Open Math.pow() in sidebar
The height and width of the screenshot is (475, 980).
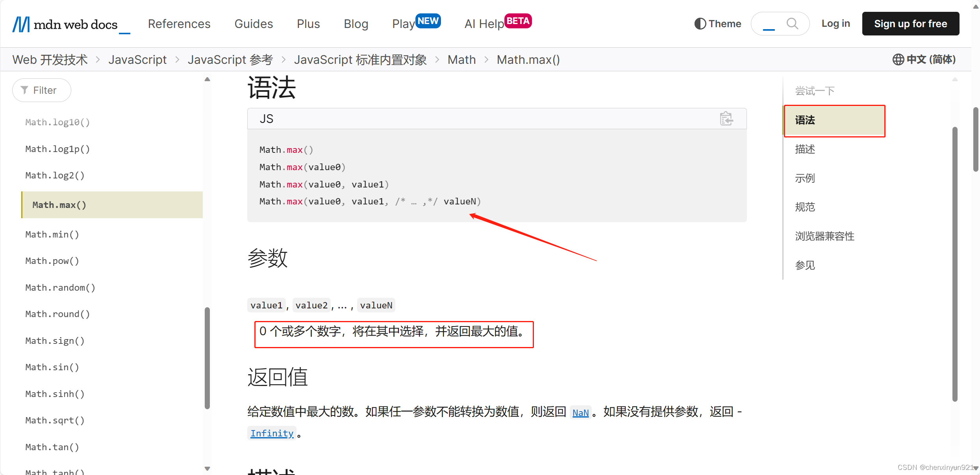click(52, 261)
